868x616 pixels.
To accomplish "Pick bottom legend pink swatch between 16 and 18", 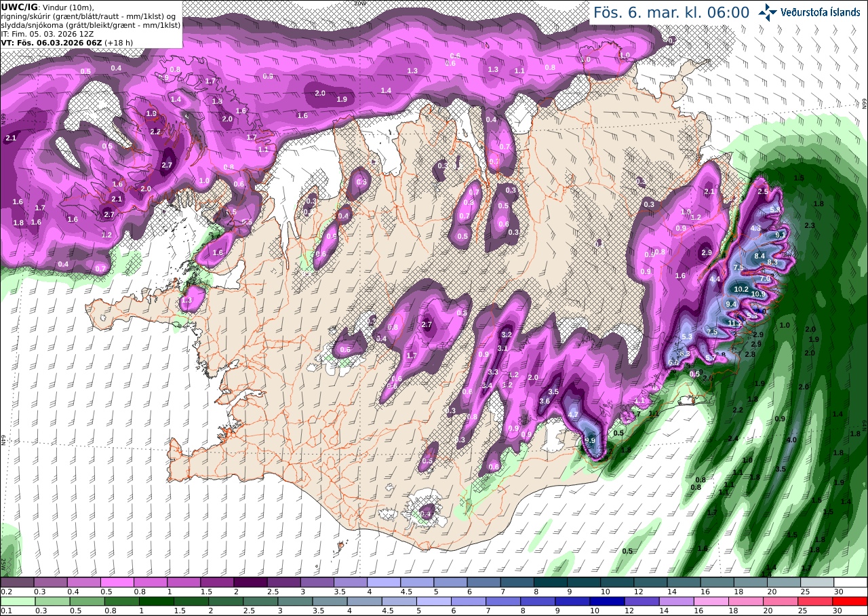I will tap(711, 601).
